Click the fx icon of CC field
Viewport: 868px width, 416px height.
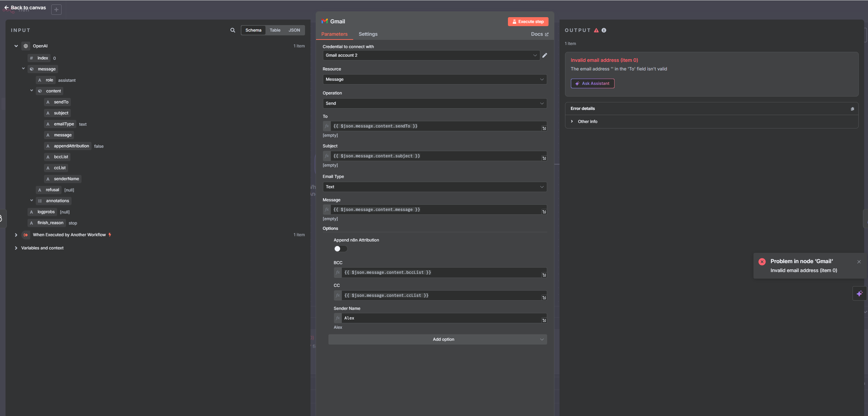[338, 295]
